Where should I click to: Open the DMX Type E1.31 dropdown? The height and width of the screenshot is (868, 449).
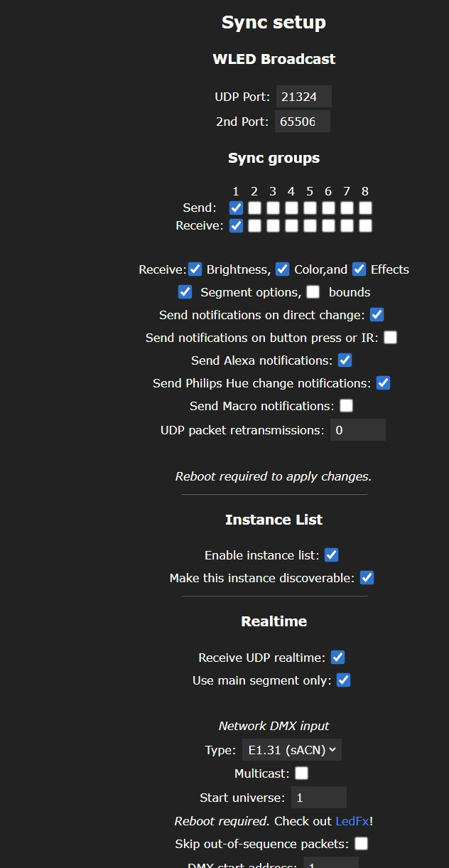pyautogui.click(x=291, y=749)
